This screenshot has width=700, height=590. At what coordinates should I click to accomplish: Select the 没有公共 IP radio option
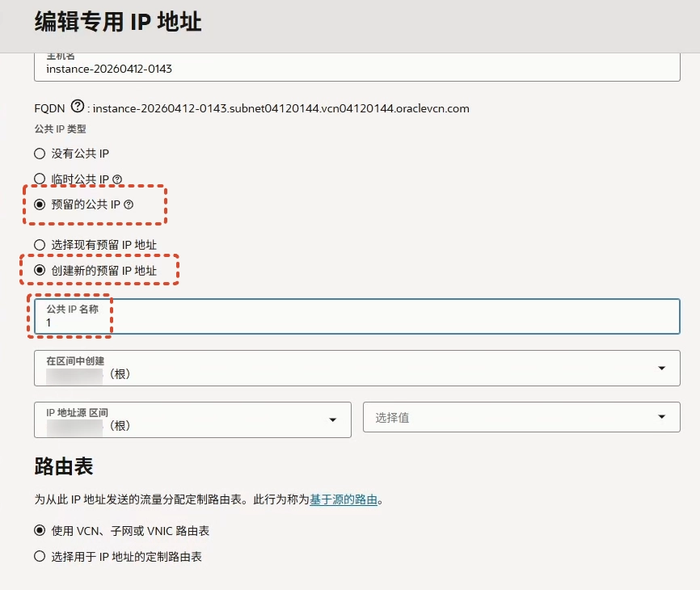pos(40,154)
